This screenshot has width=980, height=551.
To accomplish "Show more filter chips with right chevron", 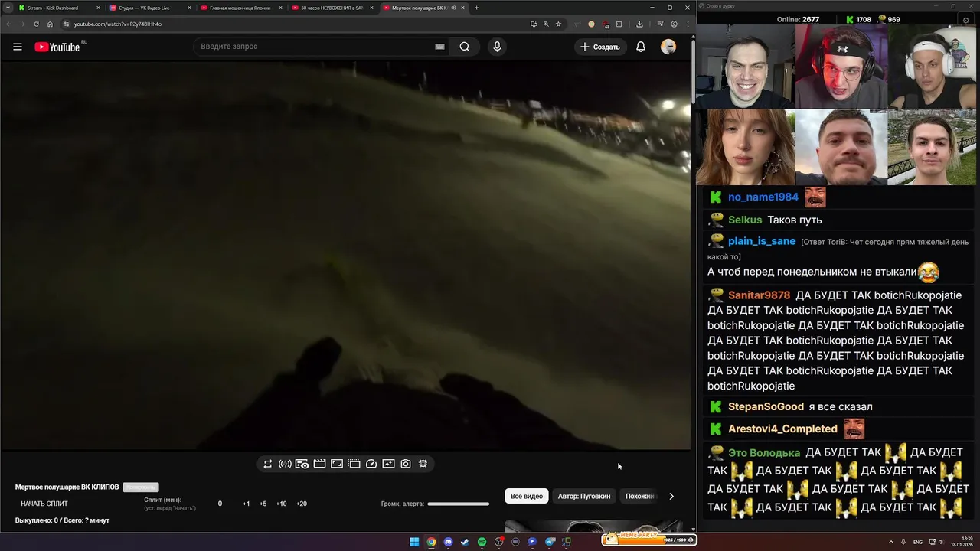I will click(671, 496).
